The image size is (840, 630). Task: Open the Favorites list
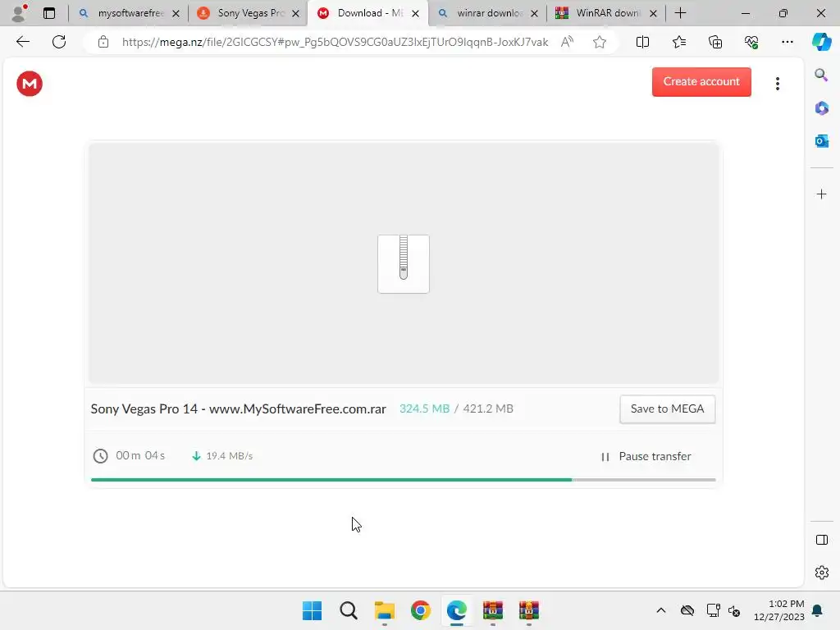click(678, 42)
